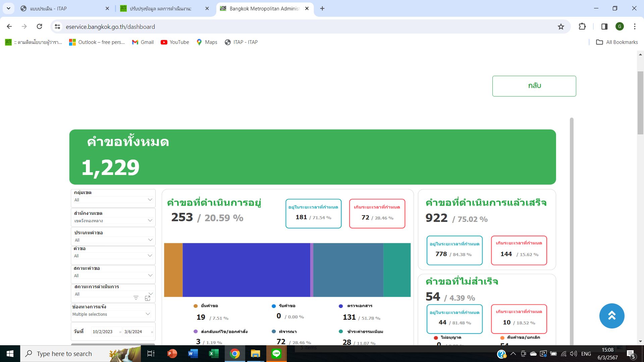644x362 pixels.
Task: Click the พิจารณา legend label
Action: [x=288, y=331]
